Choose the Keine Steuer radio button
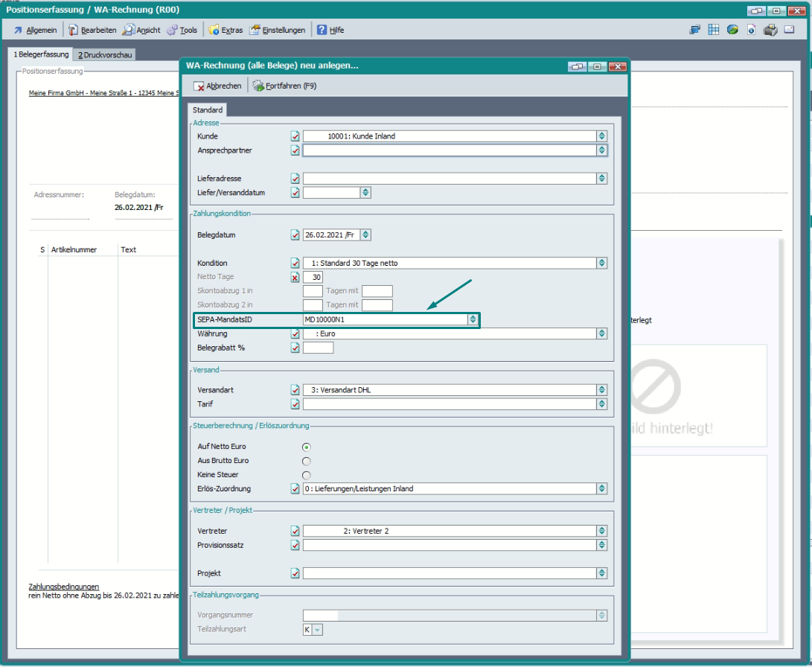The image size is (812, 667). pos(306,475)
